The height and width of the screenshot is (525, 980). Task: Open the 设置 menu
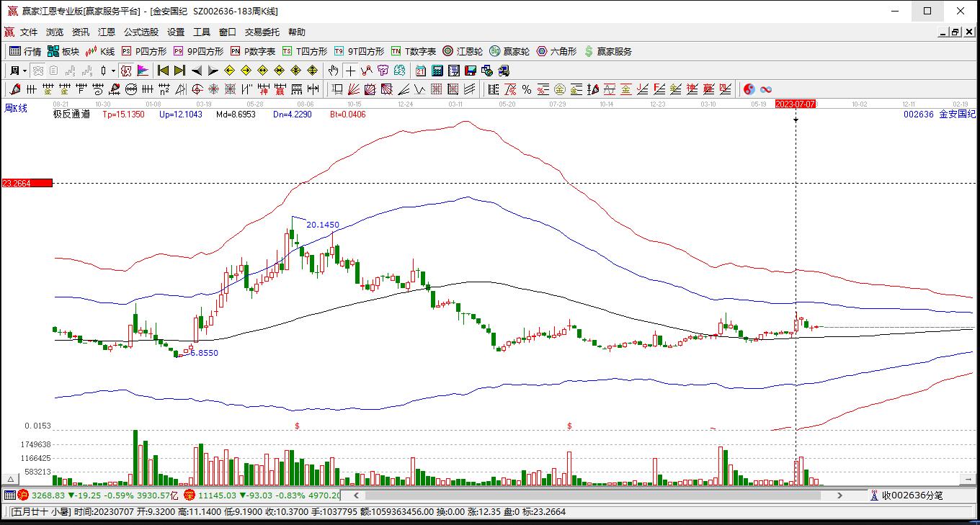(x=176, y=32)
